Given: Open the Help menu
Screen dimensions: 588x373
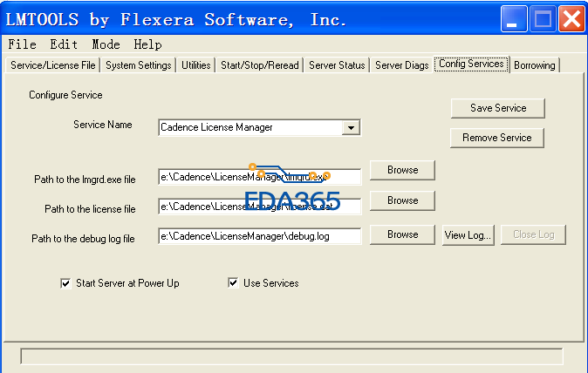Looking at the screenshot, I should (147, 44).
